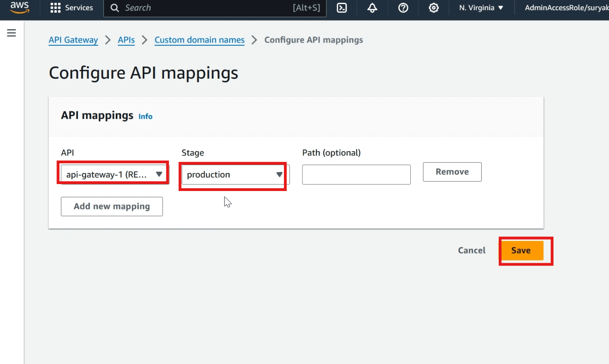This screenshot has width=609, height=364.
Task: Click the Path (optional) field label
Action: coord(332,153)
